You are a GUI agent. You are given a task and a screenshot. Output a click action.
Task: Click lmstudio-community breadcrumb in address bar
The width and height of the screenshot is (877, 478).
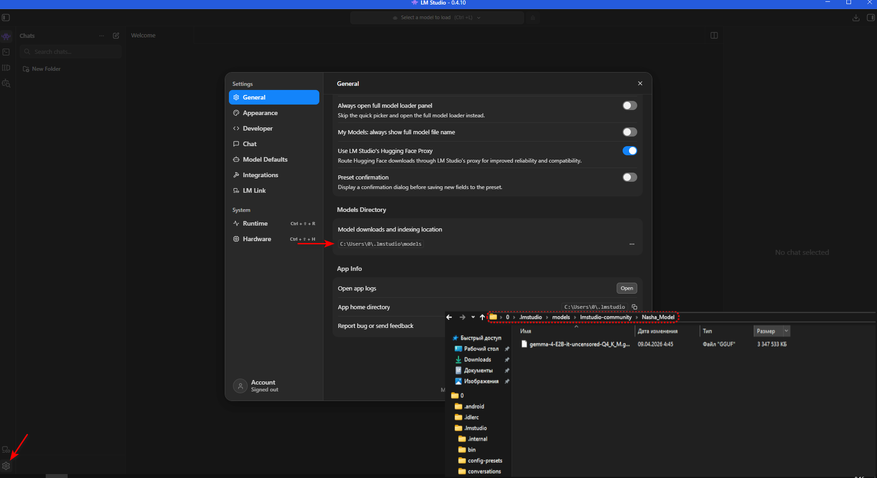click(605, 318)
